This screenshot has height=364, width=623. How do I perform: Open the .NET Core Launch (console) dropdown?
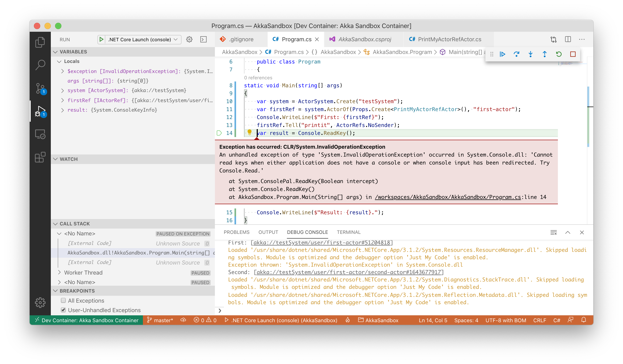click(176, 39)
